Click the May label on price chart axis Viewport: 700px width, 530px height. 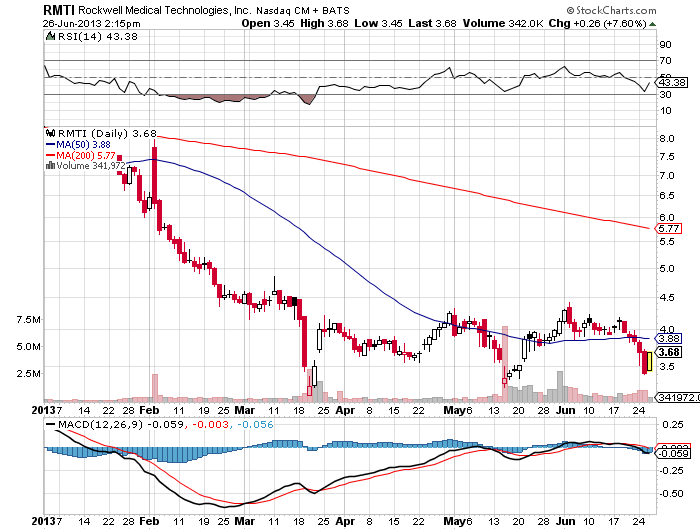pos(454,410)
